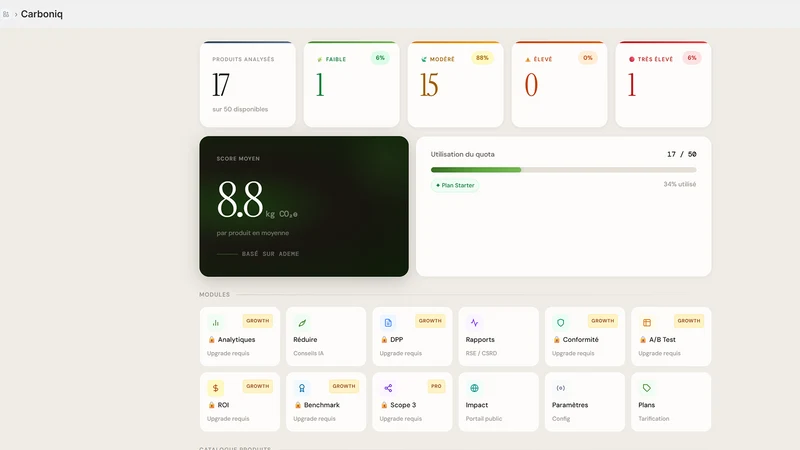The height and width of the screenshot is (450, 800).
Task: Click 'BASÉ SUR ADEME' text
Action: [270, 254]
